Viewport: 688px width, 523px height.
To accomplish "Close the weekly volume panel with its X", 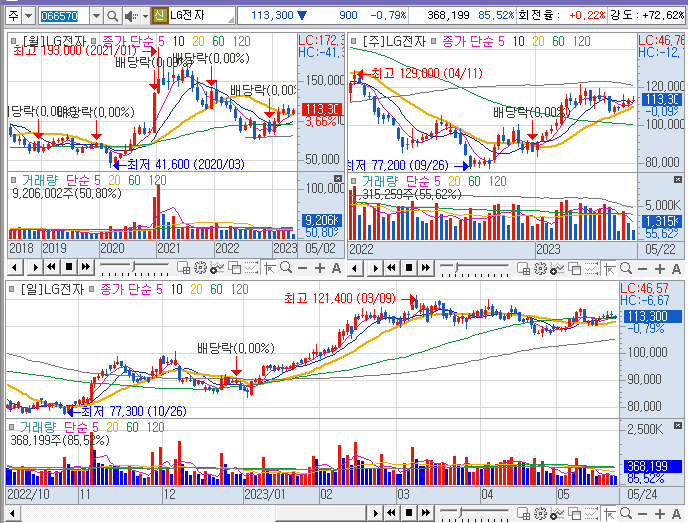I will pyautogui.click(x=677, y=179).
